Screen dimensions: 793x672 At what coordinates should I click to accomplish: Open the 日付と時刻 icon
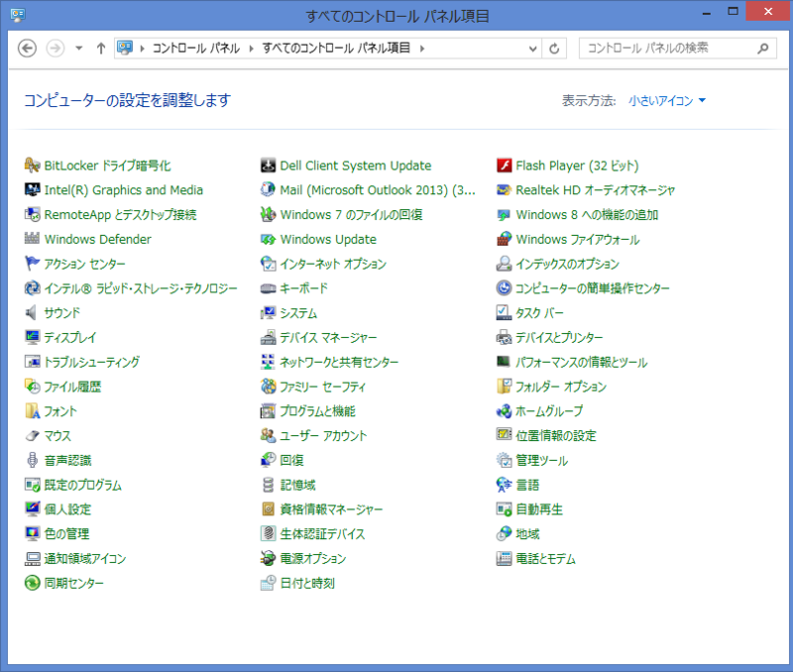tap(268, 583)
